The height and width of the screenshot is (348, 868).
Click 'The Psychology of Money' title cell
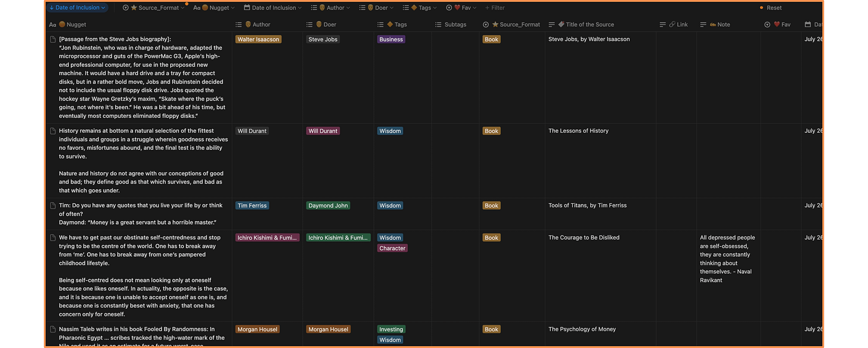pos(582,330)
